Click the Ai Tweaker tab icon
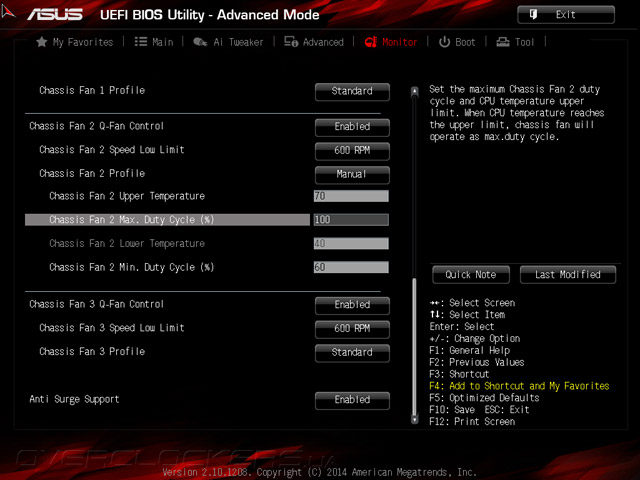 pyautogui.click(x=200, y=42)
